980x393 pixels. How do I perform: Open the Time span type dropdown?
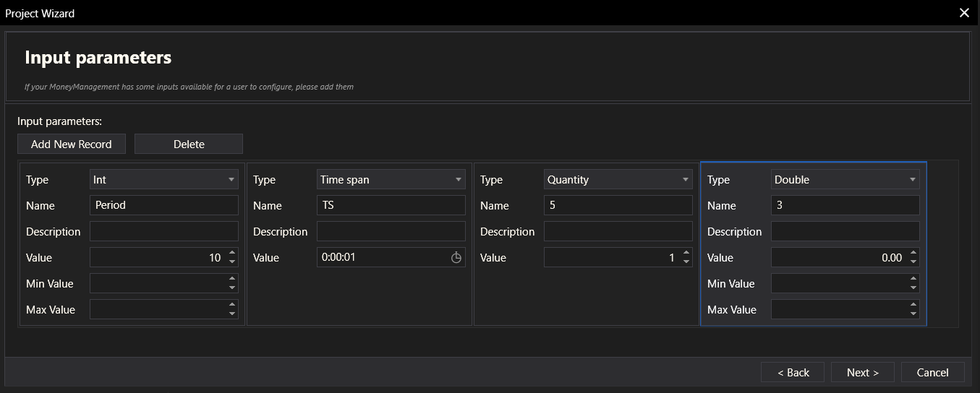tap(391, 180)
